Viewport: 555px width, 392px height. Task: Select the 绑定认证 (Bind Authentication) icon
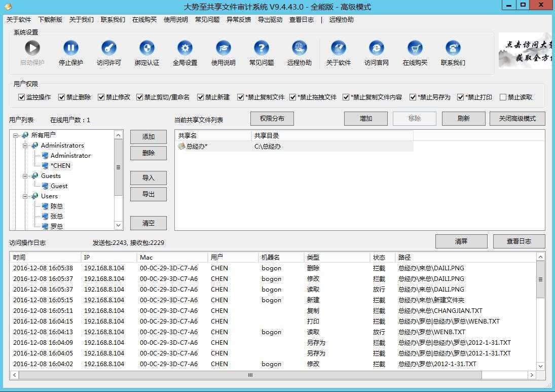click(146, 49)
